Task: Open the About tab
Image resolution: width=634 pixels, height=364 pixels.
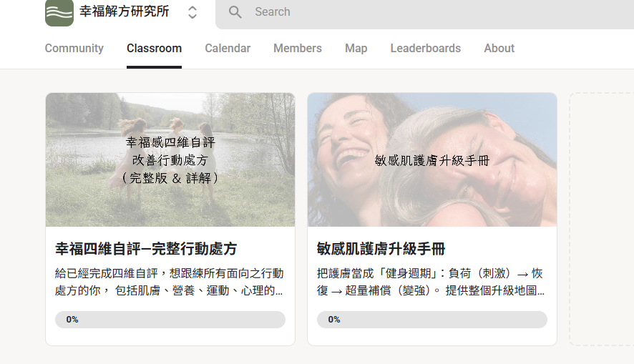Action: click(x=499, y=48)
